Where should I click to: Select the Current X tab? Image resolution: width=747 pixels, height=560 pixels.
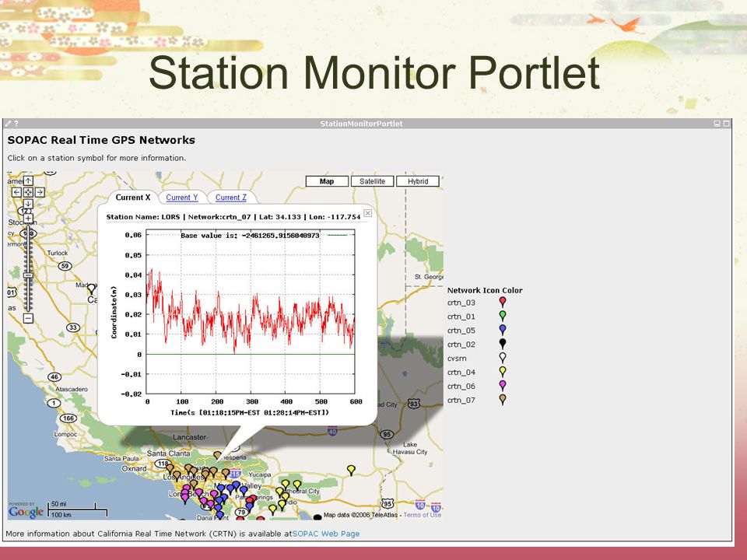pos(133,198)
